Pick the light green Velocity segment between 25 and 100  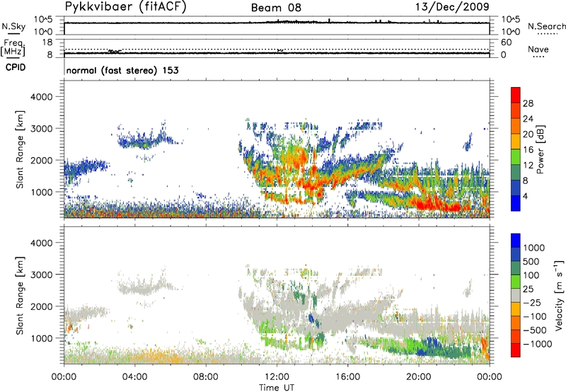coord(516,282)
